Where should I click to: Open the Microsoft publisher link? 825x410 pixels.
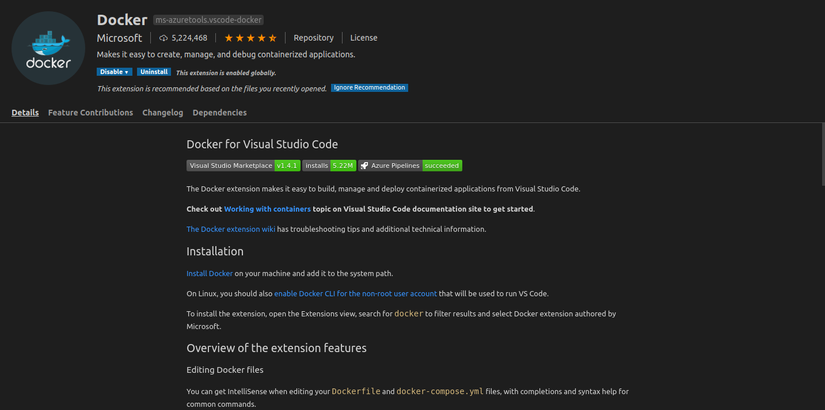pyautogui.click(x=119, y=38)
